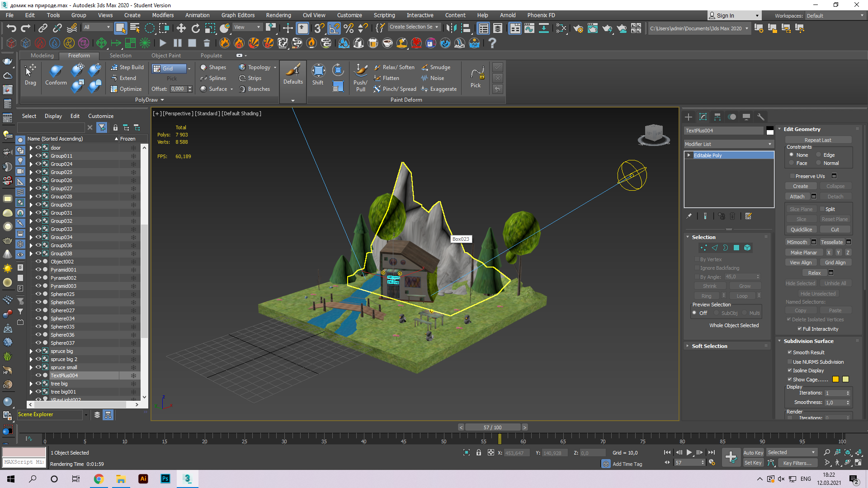Viewport: 868px width, 488px height.
Task: Select the Drag tool in Freeform ribbon
Action: pyautogui.click(x=30, y=75)
